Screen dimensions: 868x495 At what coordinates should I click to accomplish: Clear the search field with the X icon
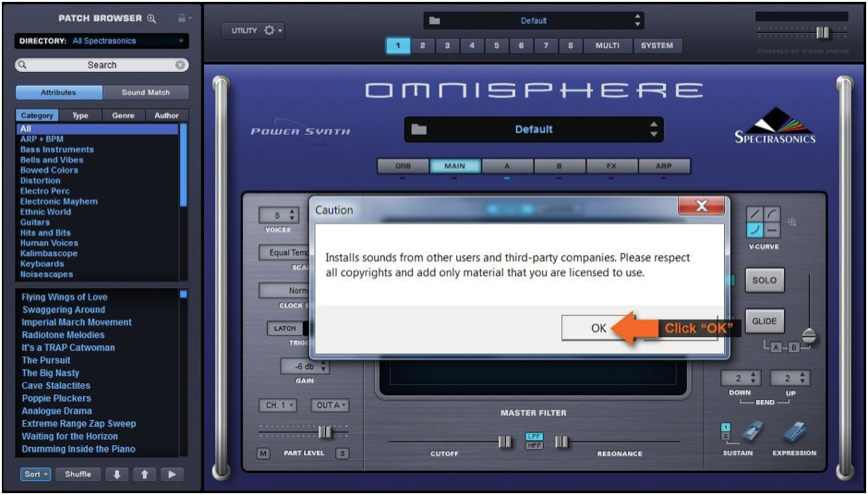tap(180, 65)
